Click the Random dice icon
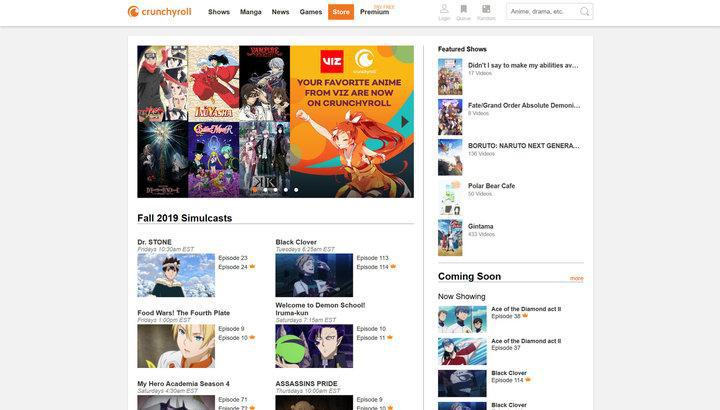 486,11
